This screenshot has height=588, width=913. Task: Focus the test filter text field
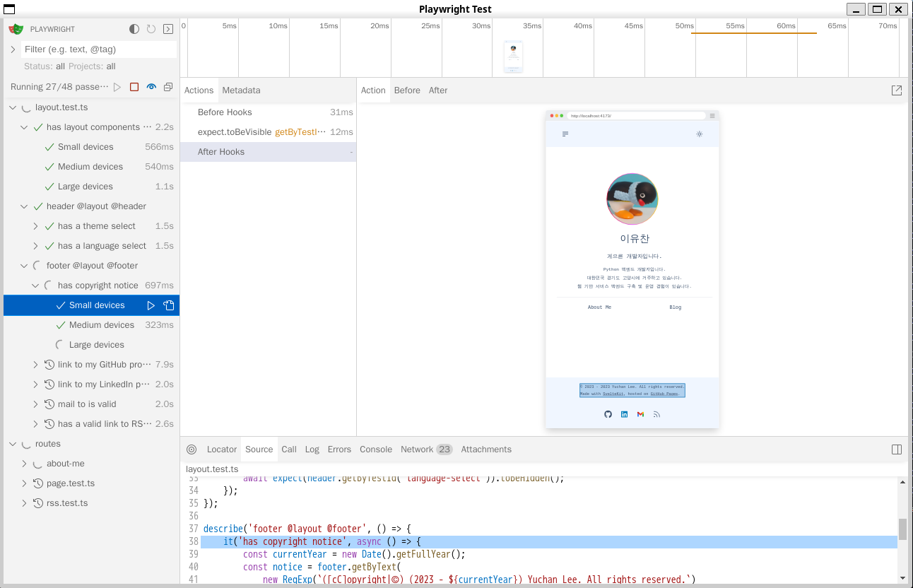[99, 49]
